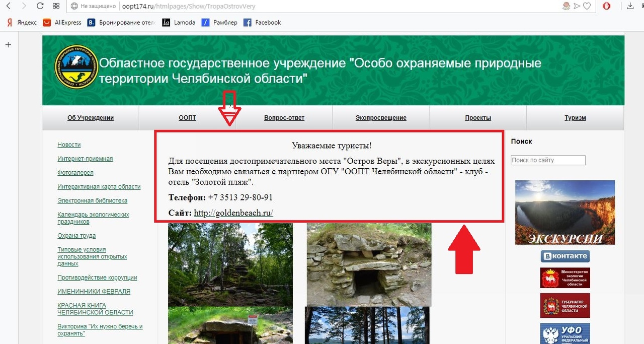
Task: Follow the goldenbeach.ru link
Action: pos(233,213)
